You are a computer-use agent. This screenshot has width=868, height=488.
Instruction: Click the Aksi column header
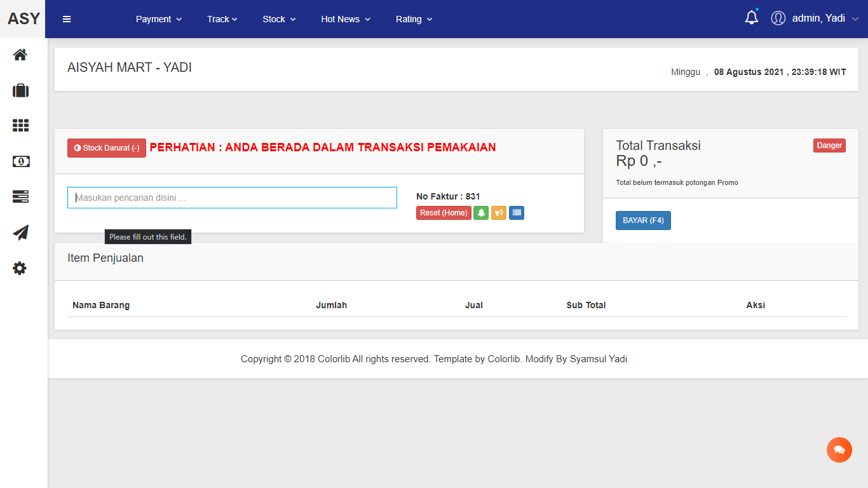[x=756, y=305]
